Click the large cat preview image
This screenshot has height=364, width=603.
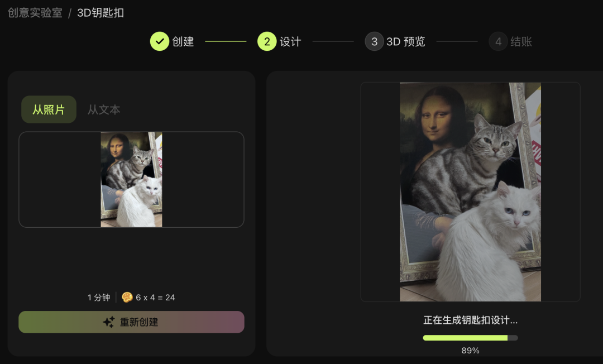tap(470, 192)
